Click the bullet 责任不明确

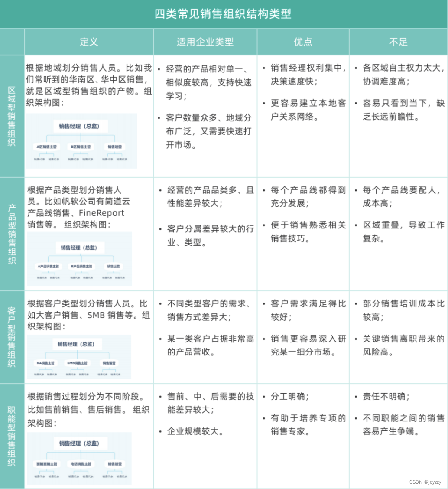(386, 396)
